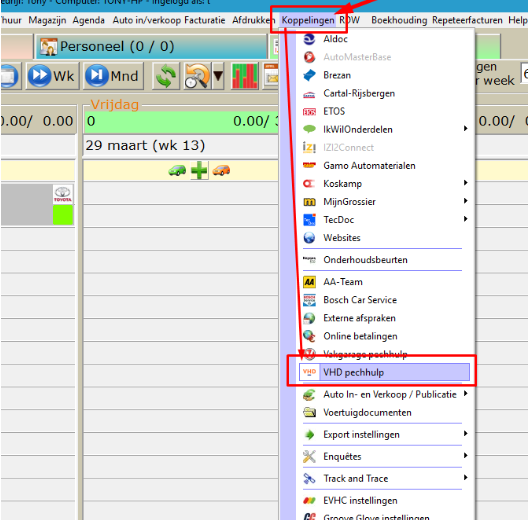Click the bright green status square
The height and width of the screenshot is (520, 529).
[63, 215]
